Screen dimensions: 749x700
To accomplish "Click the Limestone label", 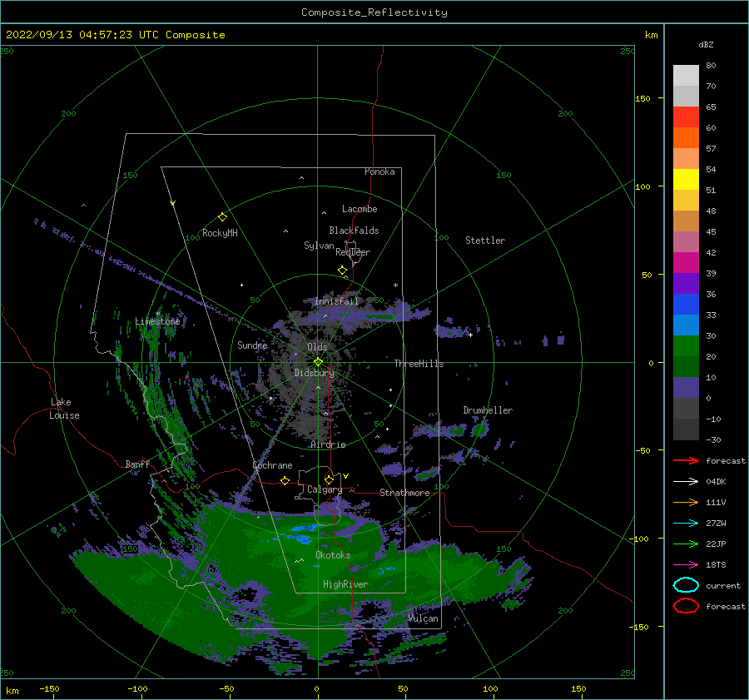I will coord(157,321).
